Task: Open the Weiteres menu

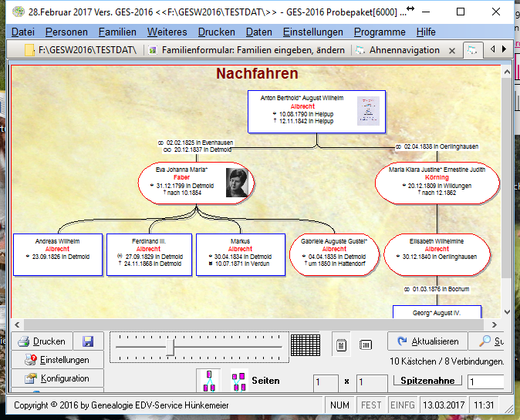Action: coord(167,32)
